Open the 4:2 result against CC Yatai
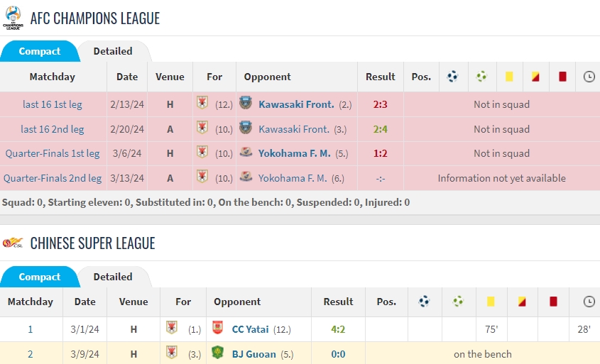The height and width of the screenshot is (364, 600). coord(338,329)
